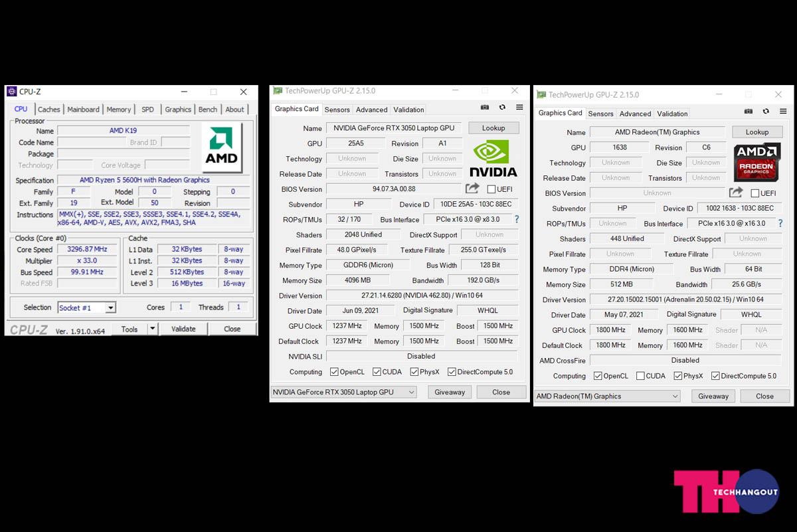This screenshot has height=532, width=797.
Task: Toggle the PhysX checkbox in NVIDIA GPU-Z
Action: coord(414,372)
